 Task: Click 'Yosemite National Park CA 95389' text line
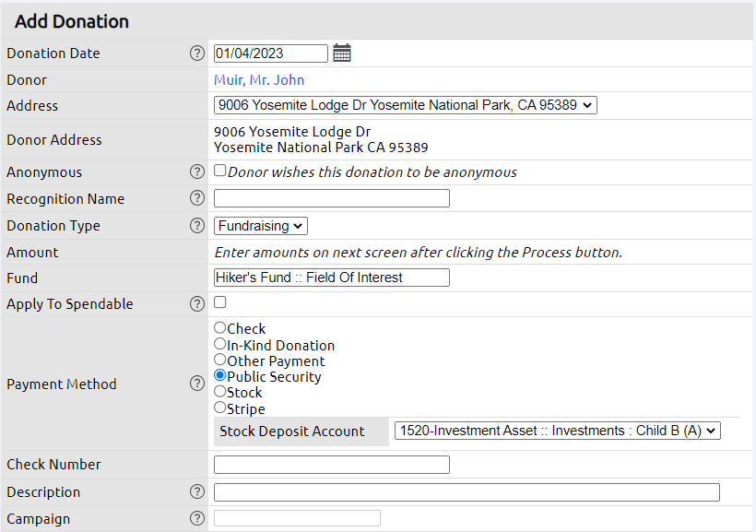coord(321,148)
